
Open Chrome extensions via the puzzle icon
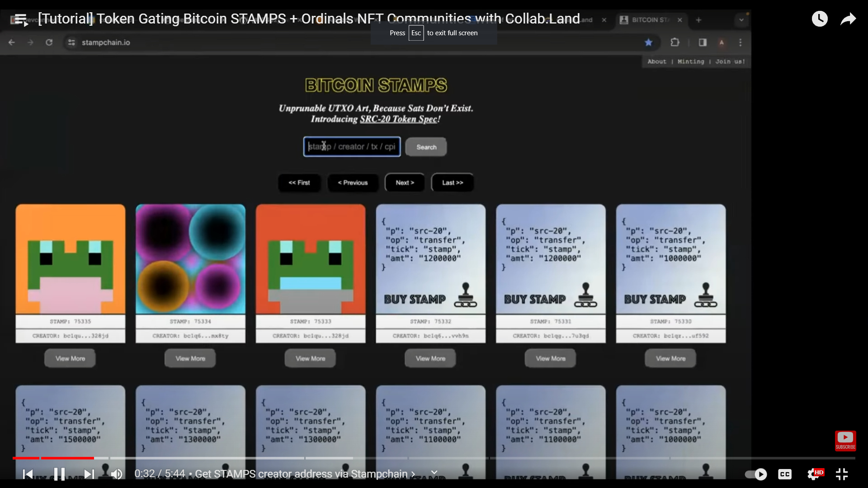click(675, 42)
